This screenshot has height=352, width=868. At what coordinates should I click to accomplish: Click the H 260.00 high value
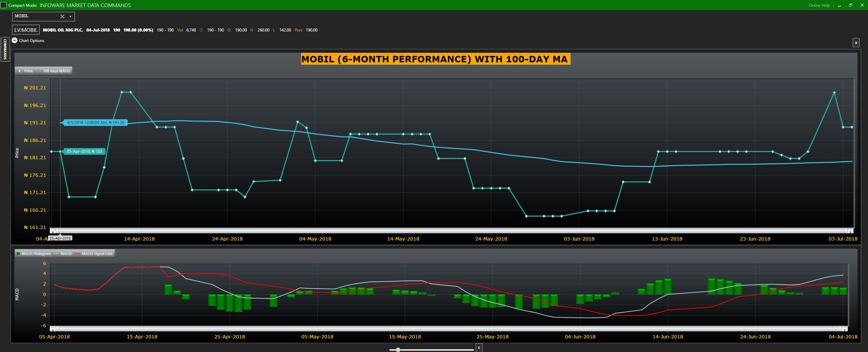(x=260, y=30)
